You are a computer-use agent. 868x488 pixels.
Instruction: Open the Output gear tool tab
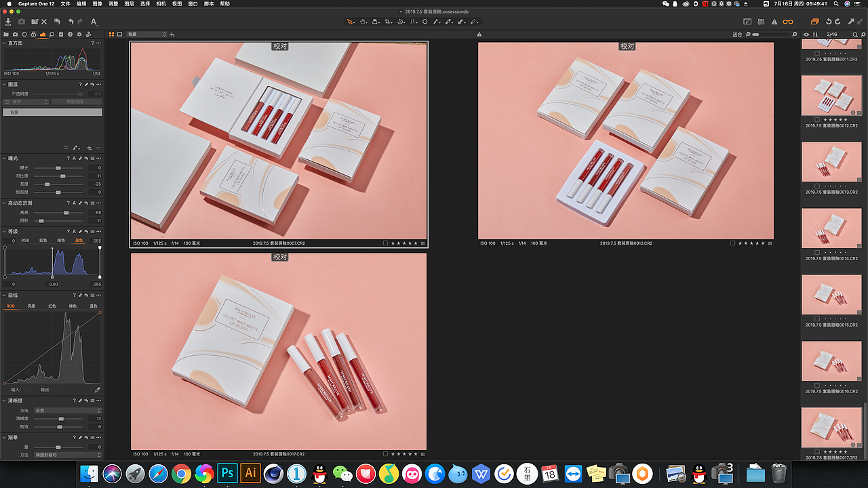point(80,34)
